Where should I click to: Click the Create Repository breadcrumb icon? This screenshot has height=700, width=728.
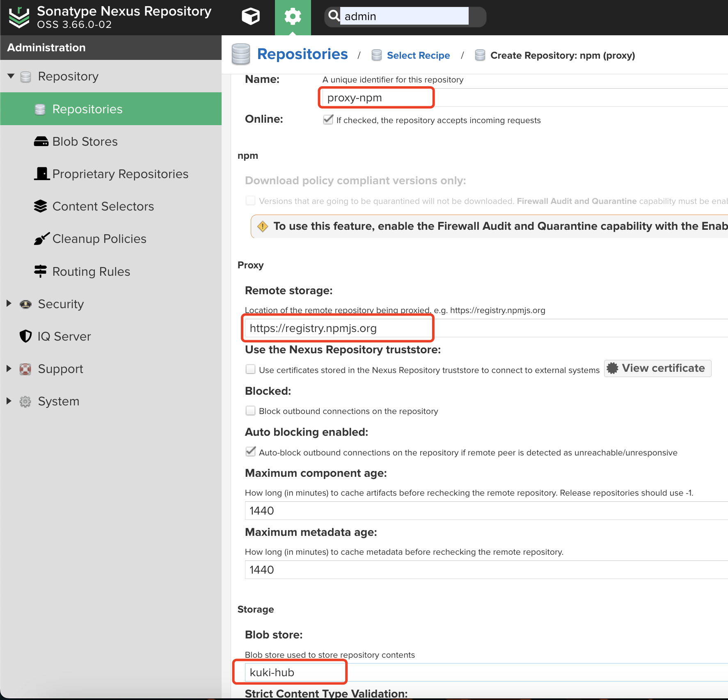point(480,55)
